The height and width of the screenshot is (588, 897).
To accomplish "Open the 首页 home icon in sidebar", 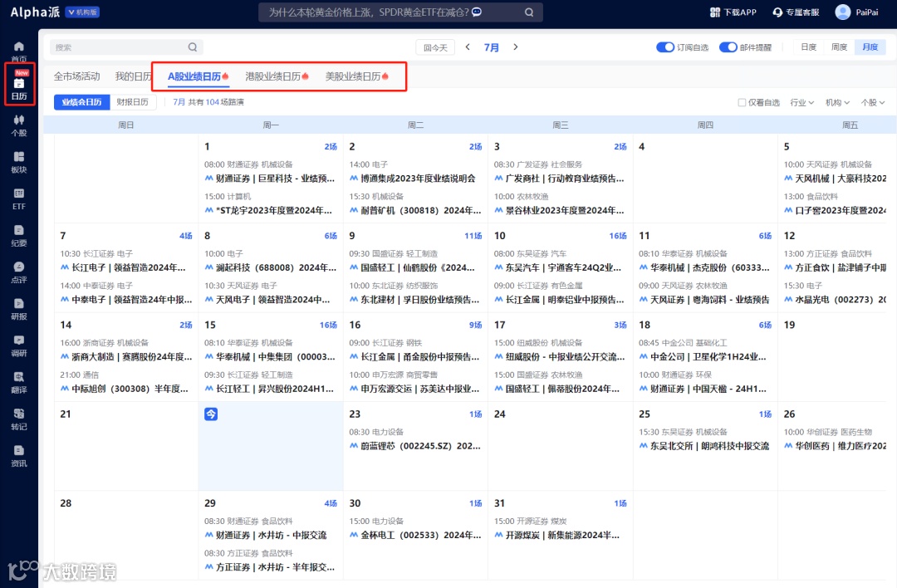I will pos(19,47).
